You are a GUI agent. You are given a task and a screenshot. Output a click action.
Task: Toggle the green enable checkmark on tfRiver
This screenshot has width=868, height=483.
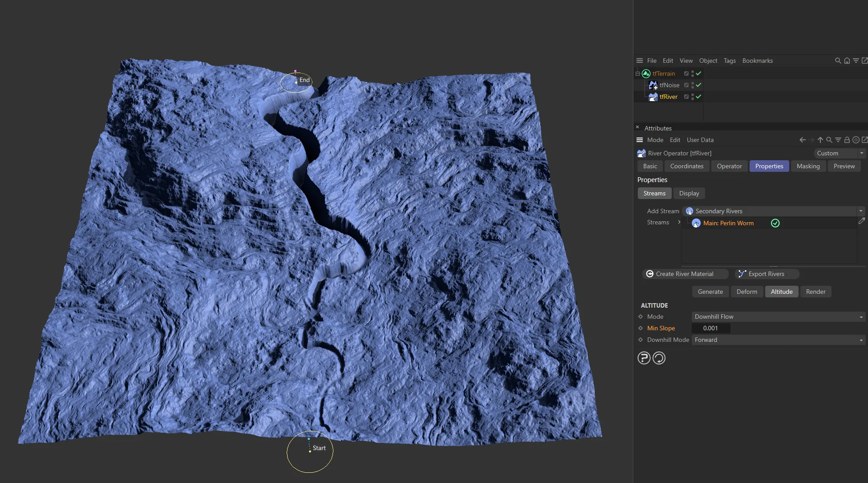tap(699, 97)
